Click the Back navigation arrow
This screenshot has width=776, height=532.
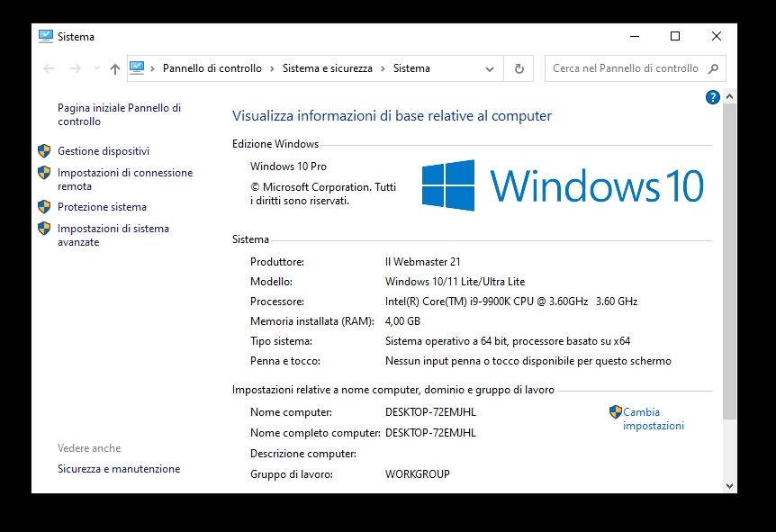(49, 68)
